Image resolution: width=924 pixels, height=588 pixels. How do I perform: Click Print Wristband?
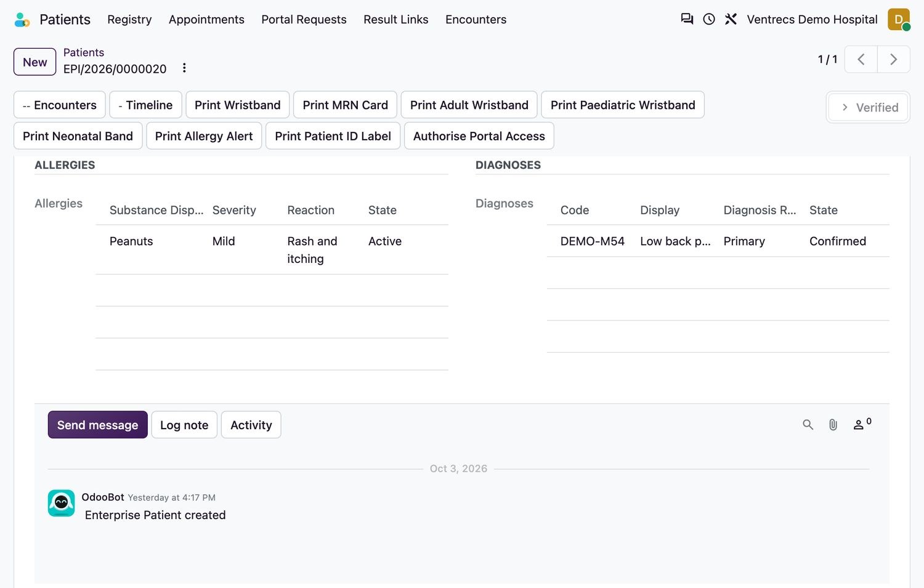238,105
